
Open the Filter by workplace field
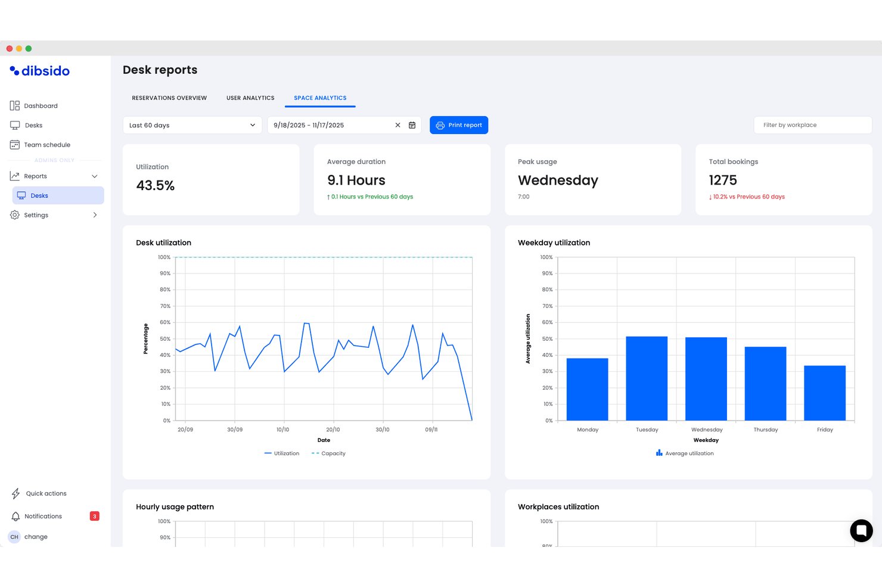[813, 125]
